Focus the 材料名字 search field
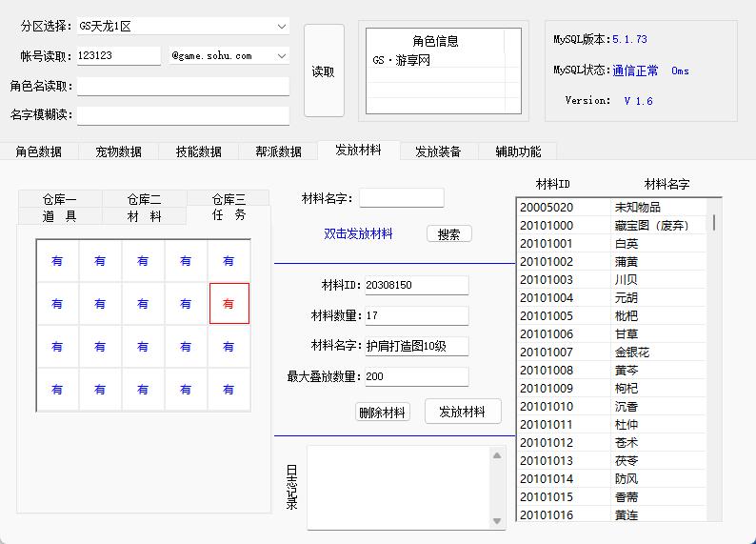The image size is (756, 544). [x=401, y=198]
